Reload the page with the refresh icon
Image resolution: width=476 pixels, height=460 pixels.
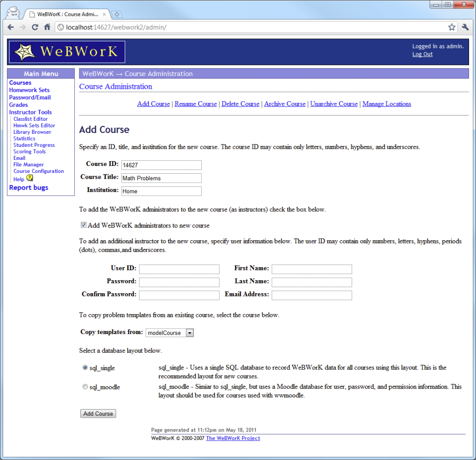coord(35,27)
